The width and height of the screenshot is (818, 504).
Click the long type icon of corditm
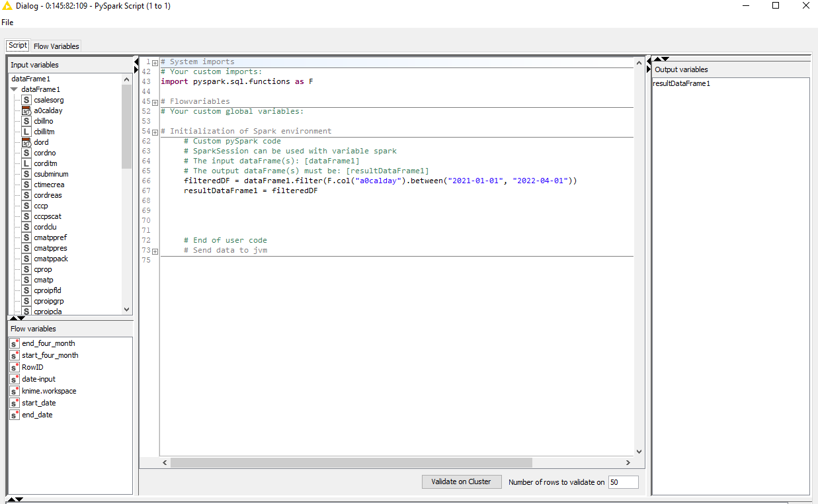pyautogui.click(x=26, y=163)
